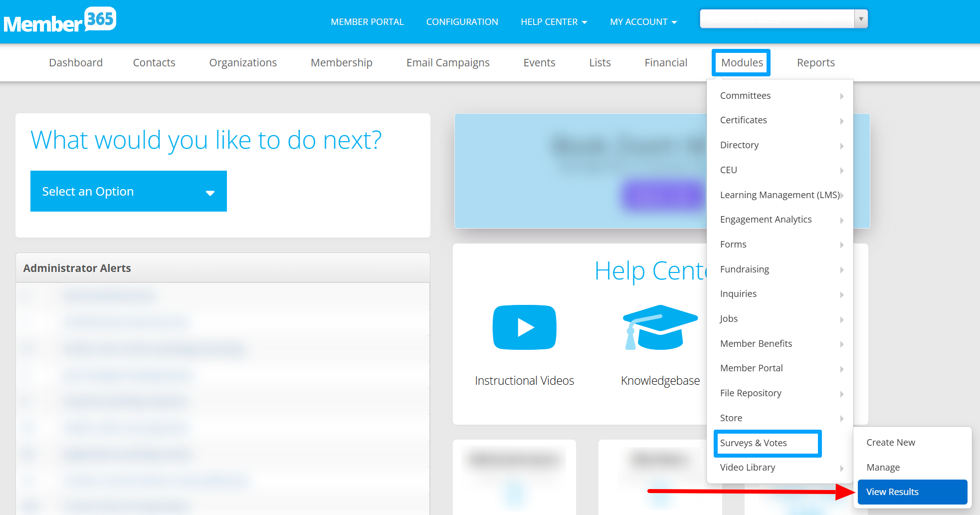The height and width of the screenshot is (515, 980).
Task: Go to the Membership tab
Action: coord(342,62)
